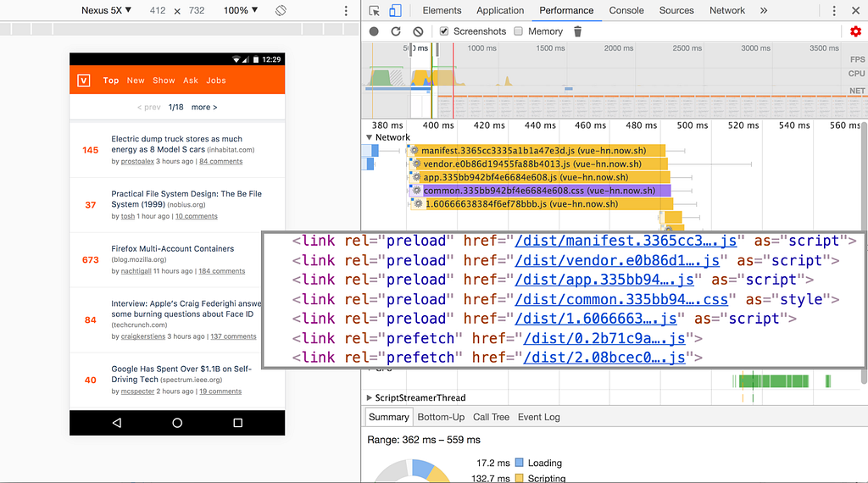This screenshot has width=868, height=483.
Task: Tap the Android home circle button
Action: (177, 423)
